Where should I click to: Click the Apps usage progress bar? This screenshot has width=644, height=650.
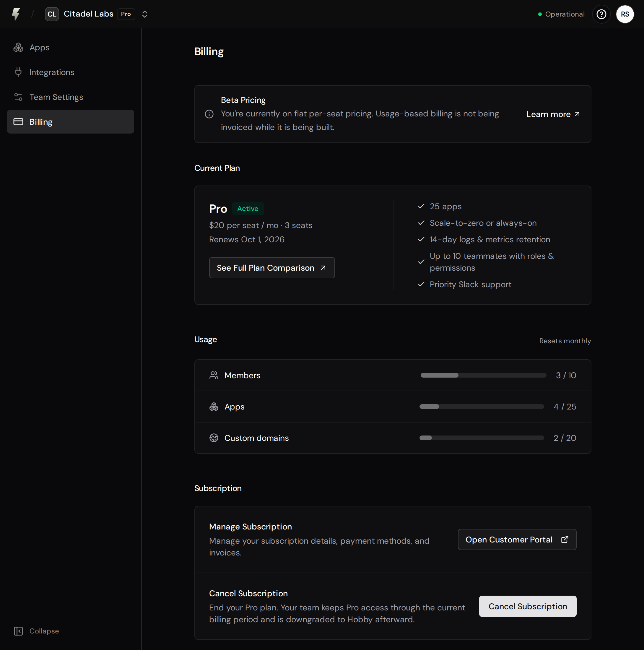(x=482, y=407)
